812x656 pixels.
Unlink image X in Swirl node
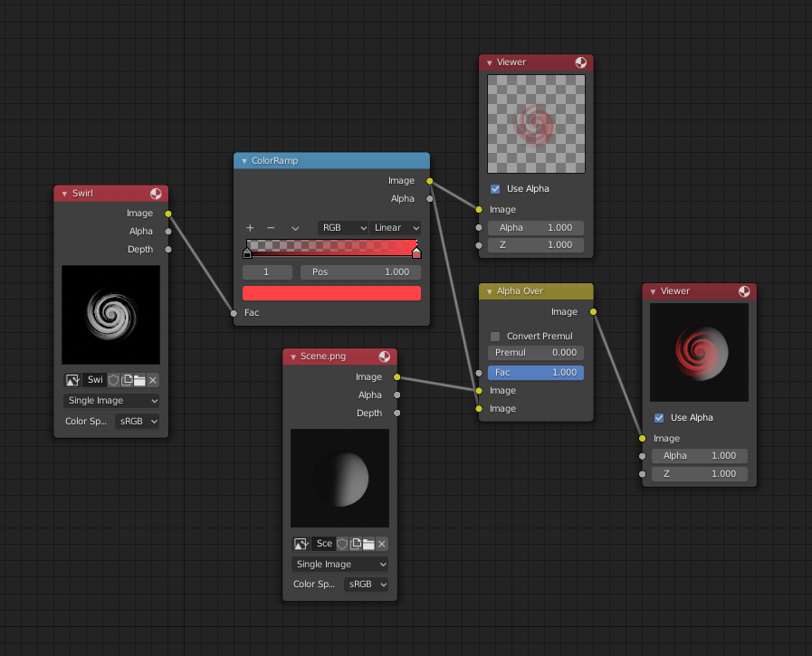click(x=153, y=380)
